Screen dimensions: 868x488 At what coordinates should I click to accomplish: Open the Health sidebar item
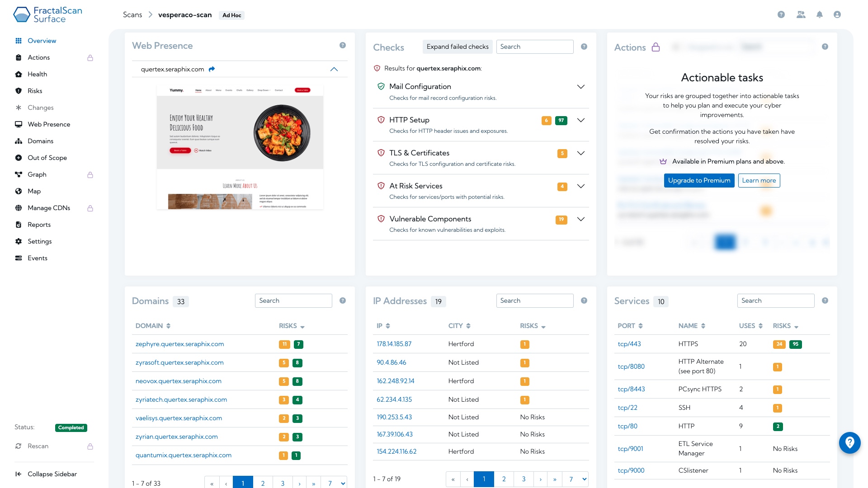37,74
